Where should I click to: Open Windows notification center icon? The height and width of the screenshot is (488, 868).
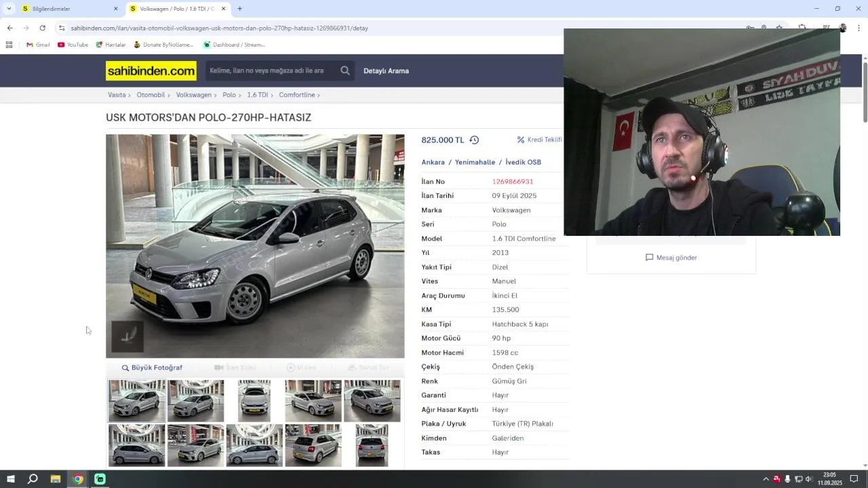click(x=854, y=479)
